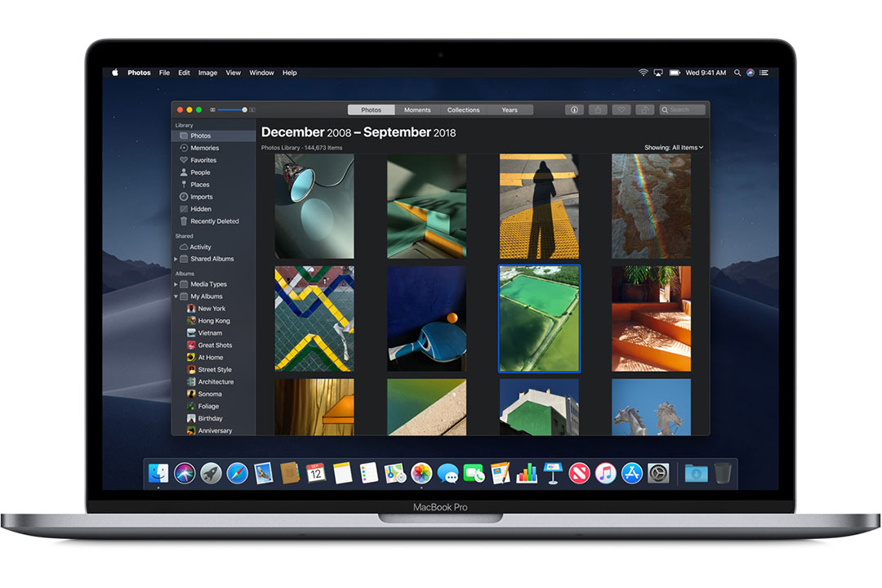This screenshot has height=588, width=882.
Task: Open the View menu
Action: tap(234, 73)
